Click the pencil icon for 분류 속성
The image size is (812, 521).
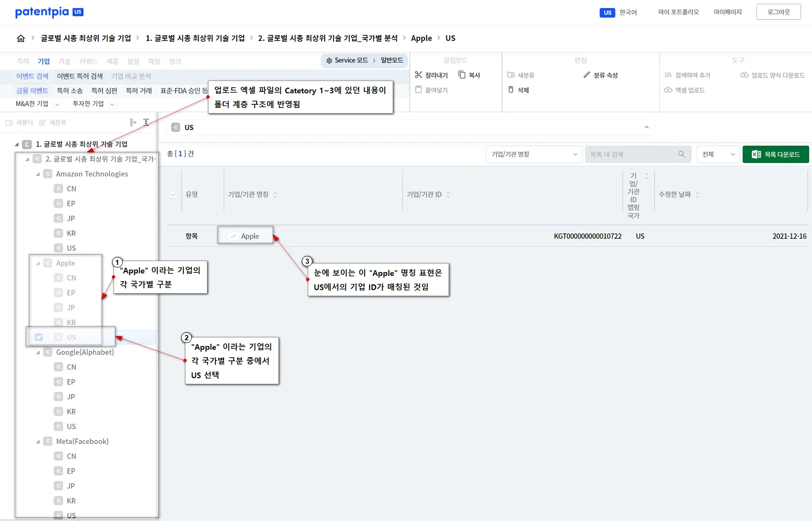coord(587,75)
